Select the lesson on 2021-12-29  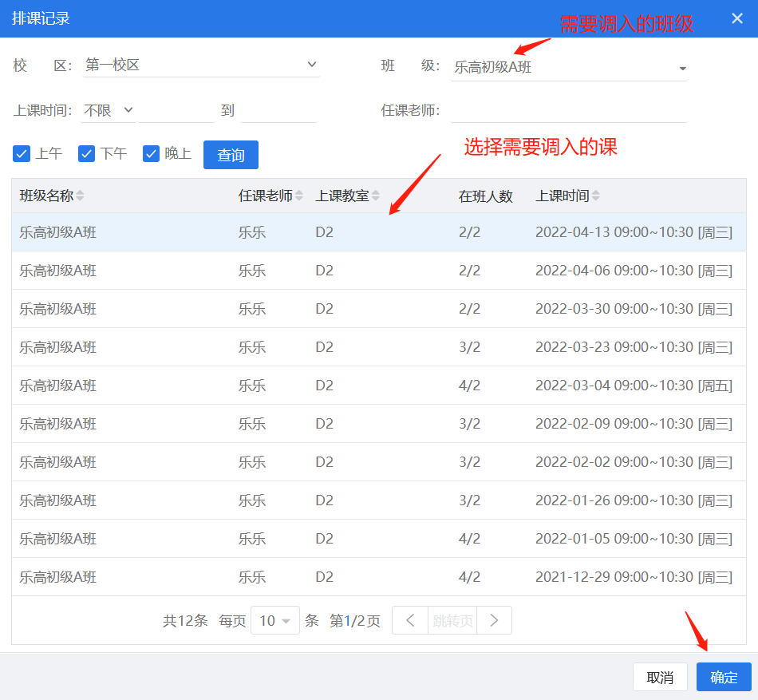click(379, 577)
